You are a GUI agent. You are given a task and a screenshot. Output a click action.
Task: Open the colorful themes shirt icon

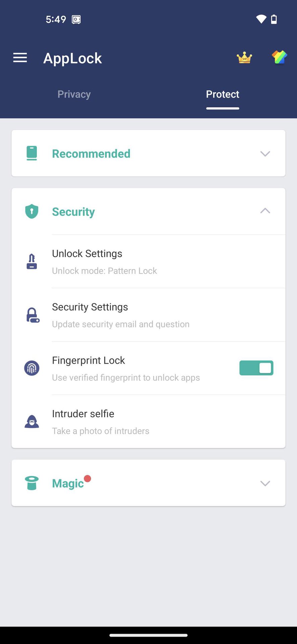point(279,57)
